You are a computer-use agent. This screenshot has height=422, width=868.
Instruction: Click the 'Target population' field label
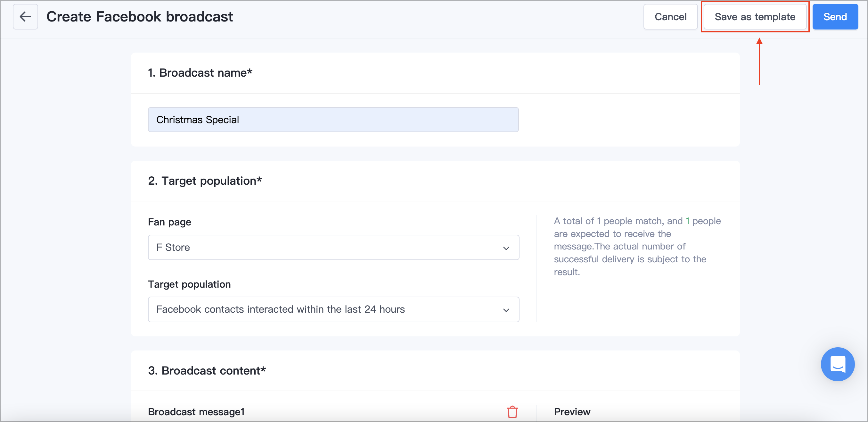click(x=189, y=284)
